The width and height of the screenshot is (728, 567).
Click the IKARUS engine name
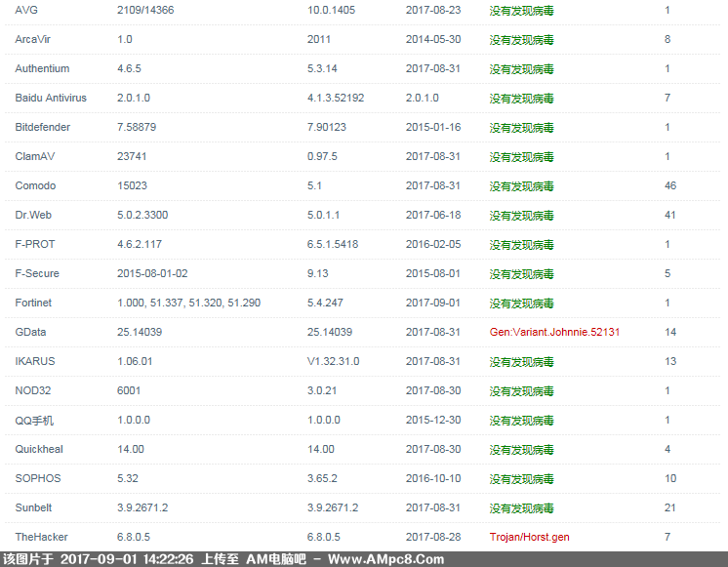click(x=35, y=361)
